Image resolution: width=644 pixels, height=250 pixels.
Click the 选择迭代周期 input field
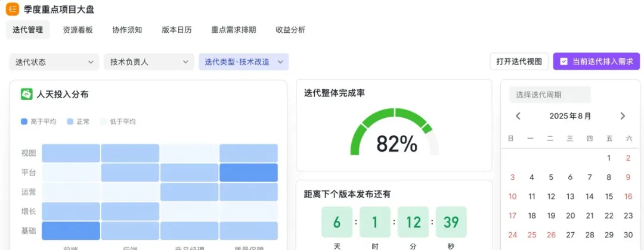click(x=550, y=95)
